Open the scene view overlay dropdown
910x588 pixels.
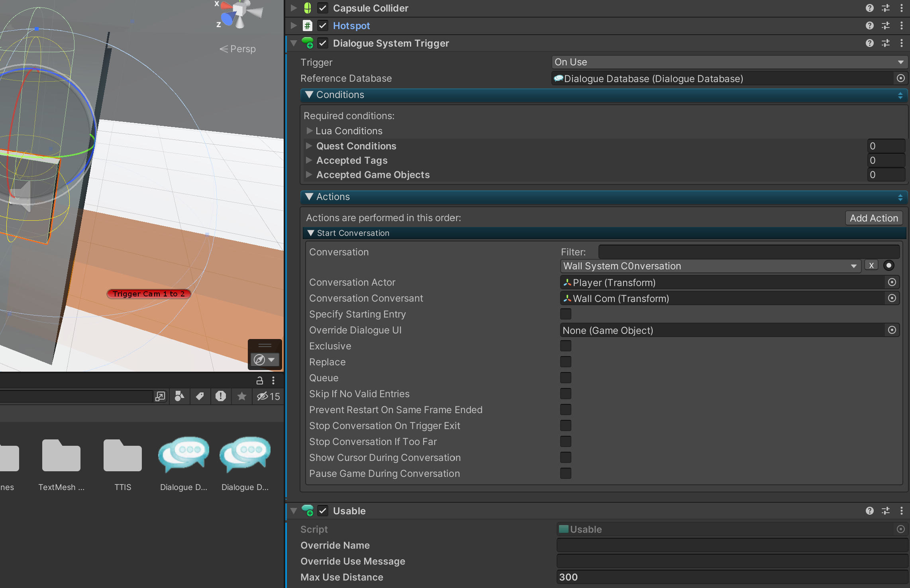coord(265,360)
